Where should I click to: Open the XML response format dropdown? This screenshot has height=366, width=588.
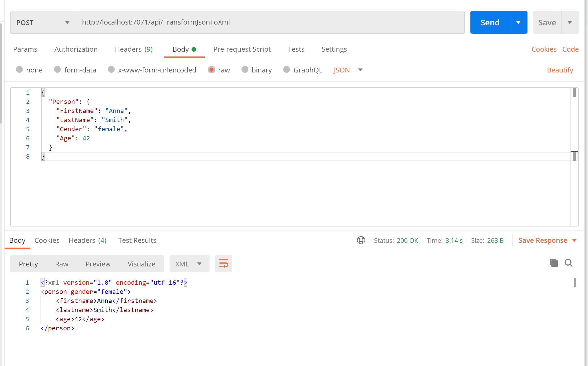(189, 264)
